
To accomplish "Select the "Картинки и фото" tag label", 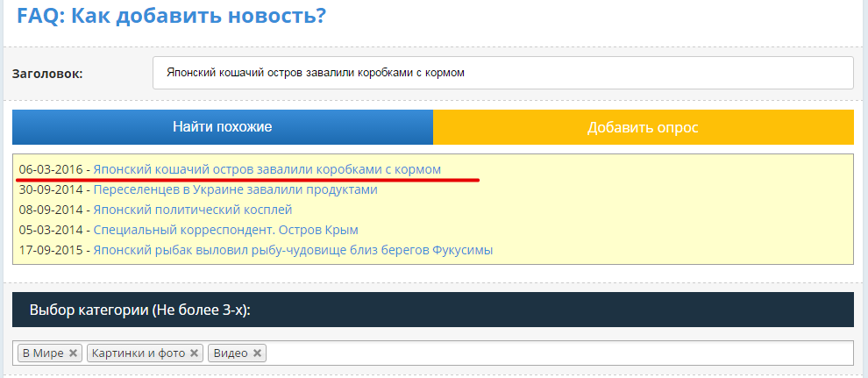I will point(139,353).
